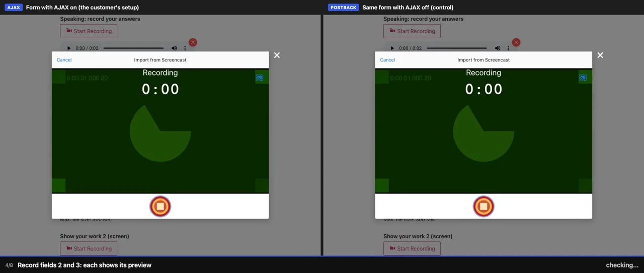Click 'Speaking: record your answers' in POSTBACK pane

424,19
